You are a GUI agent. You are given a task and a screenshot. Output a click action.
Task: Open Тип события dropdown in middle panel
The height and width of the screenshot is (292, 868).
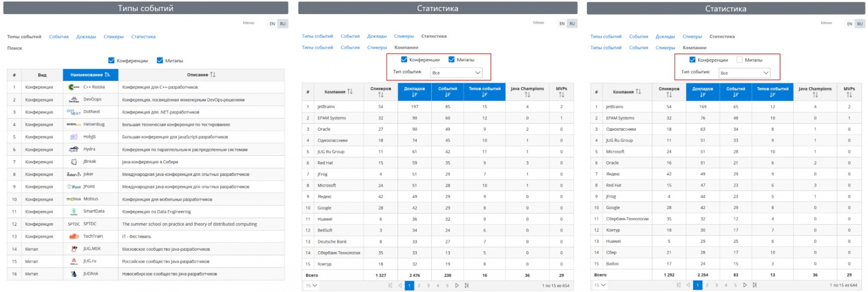click(456, 72)
